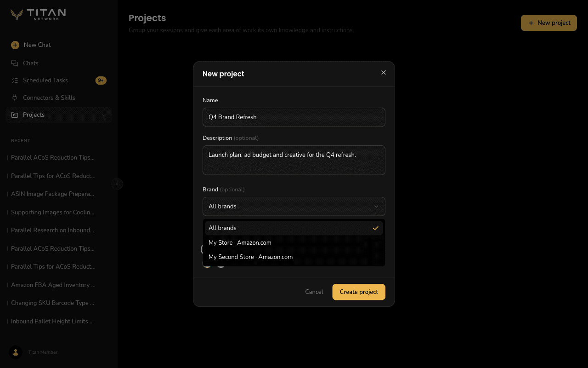The width and height of the screenshot is (588, 368).
Task: Click the Titan Member label by the avatar
Action: pos(43,352)
